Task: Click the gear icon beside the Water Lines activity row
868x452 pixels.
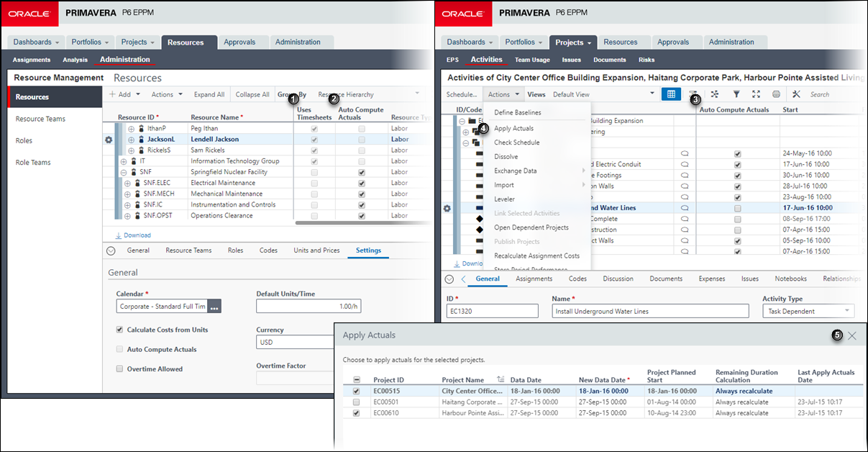Action: pyautogui.click(x=447, y=208)
